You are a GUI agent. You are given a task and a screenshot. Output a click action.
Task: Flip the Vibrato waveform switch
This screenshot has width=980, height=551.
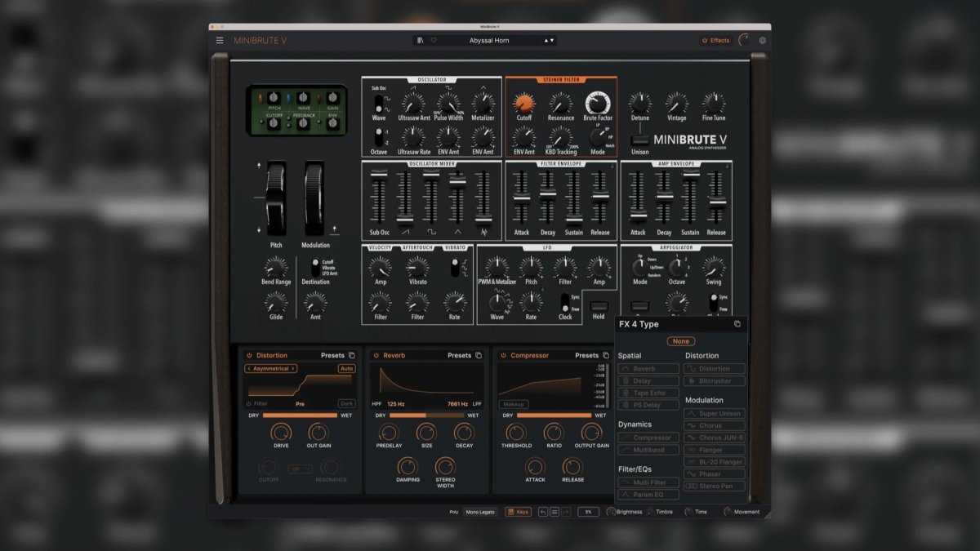point(455,267)
